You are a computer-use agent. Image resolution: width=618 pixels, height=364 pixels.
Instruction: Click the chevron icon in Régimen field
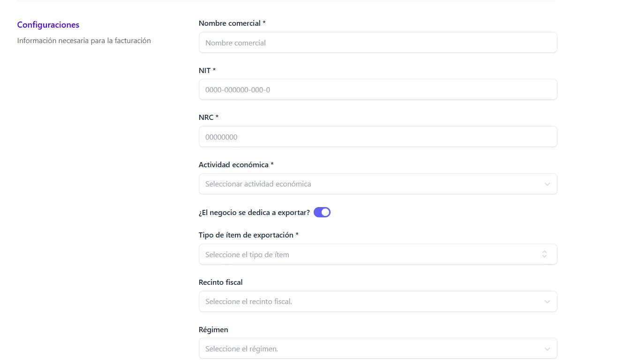pos(547,349)
